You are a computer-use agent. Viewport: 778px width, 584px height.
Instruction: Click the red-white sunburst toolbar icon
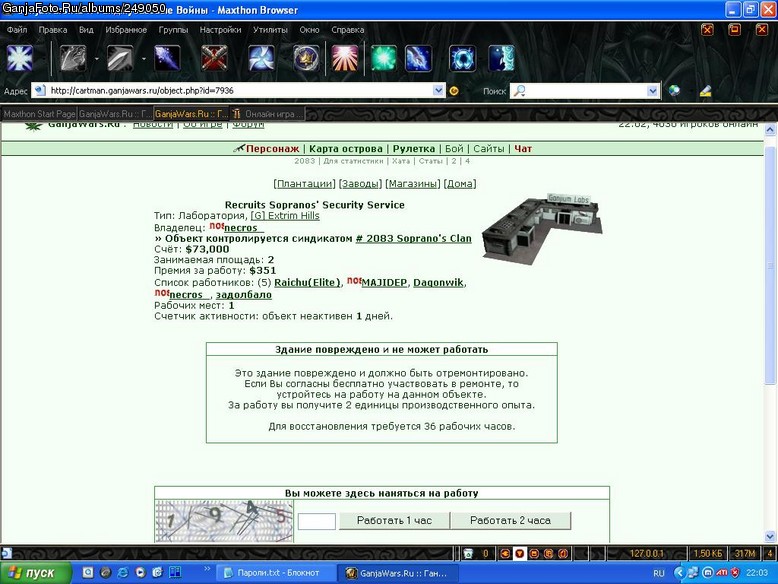[345, 58]
